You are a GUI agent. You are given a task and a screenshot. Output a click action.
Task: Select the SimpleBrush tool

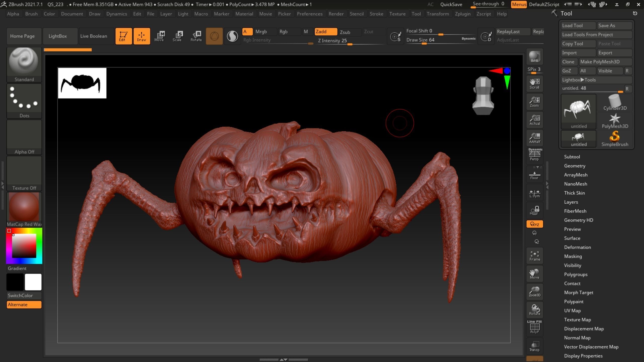pos(615,139)
